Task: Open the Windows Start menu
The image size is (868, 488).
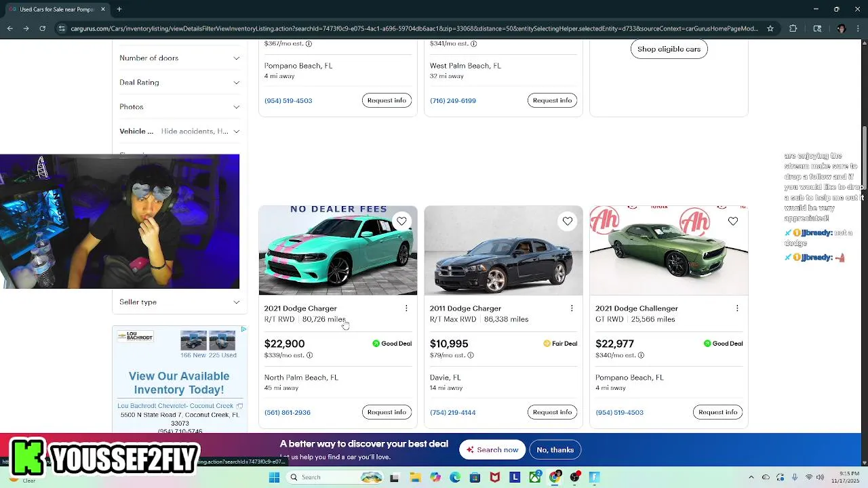Action: 274,477
